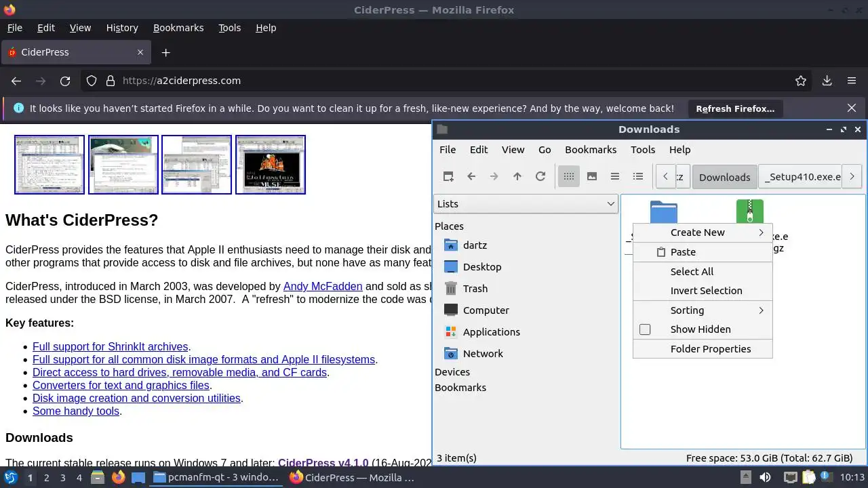Image resolution: width=868 pixels, height=488 pixels.
Task: Switch to thumbnail view mode
Action: (592, 176)
